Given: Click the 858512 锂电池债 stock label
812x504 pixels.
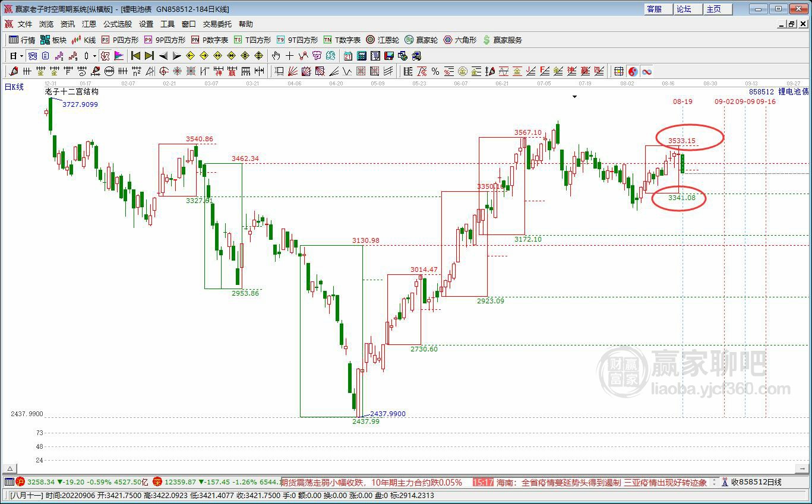Looking at the screenshot, I should [x=779, y=92].
